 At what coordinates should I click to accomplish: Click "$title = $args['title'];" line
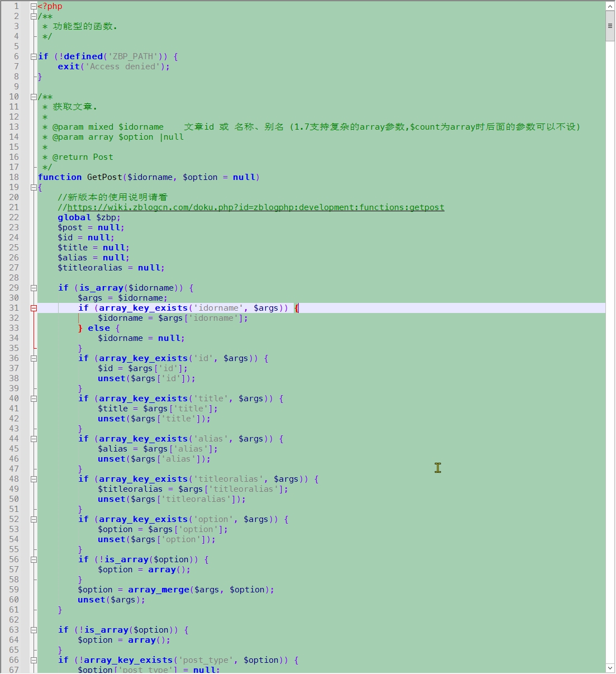[158, 409]
